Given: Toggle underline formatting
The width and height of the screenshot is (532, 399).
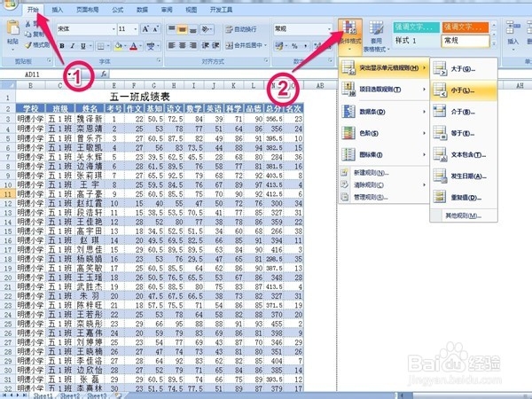Looking at the screenshot, I should click(x=83, y=46).
